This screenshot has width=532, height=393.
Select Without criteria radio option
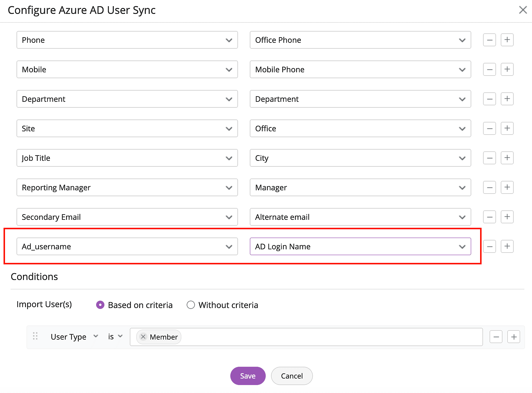coord(191,305)
